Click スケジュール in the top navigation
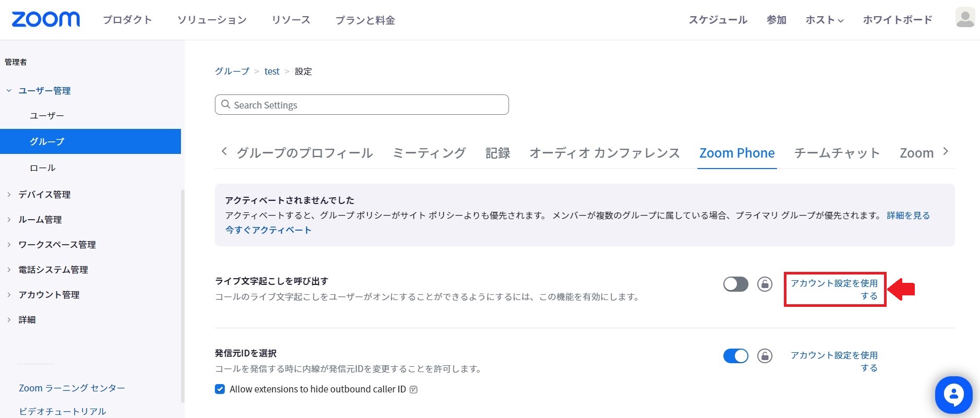Viewport: 980px width, 418px height. click(718, 20)
